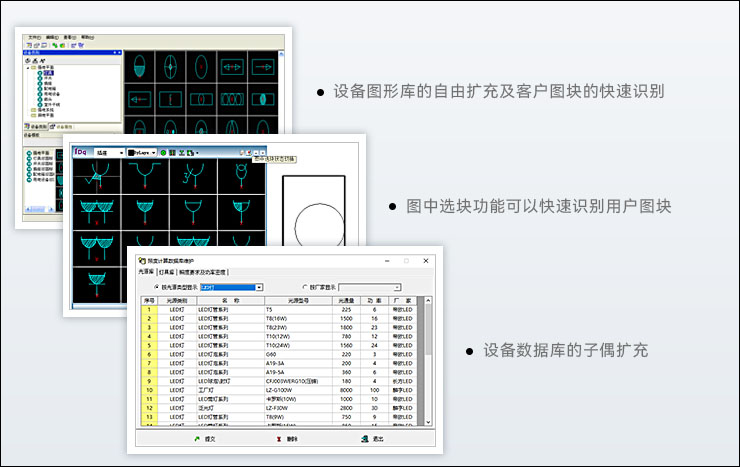Click the icon next to the green circle

coord(173,153)
